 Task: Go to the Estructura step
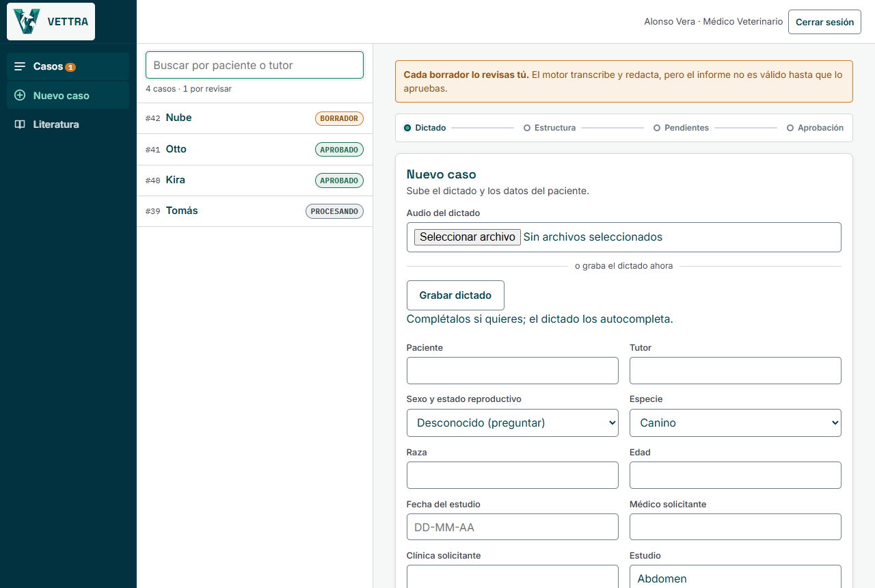pos(550,128)
